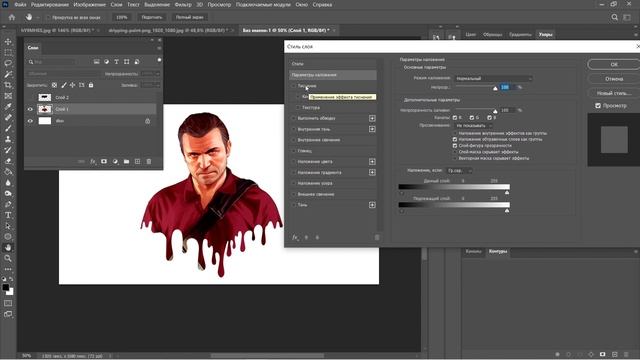Toggle the Quick Mask mode icon

pos(8,303)
